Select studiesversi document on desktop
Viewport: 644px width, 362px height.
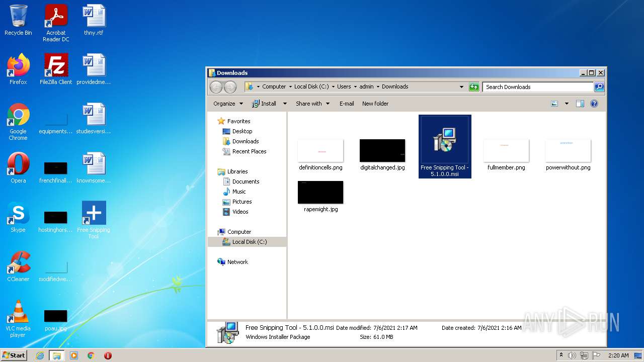pos(94,119)
